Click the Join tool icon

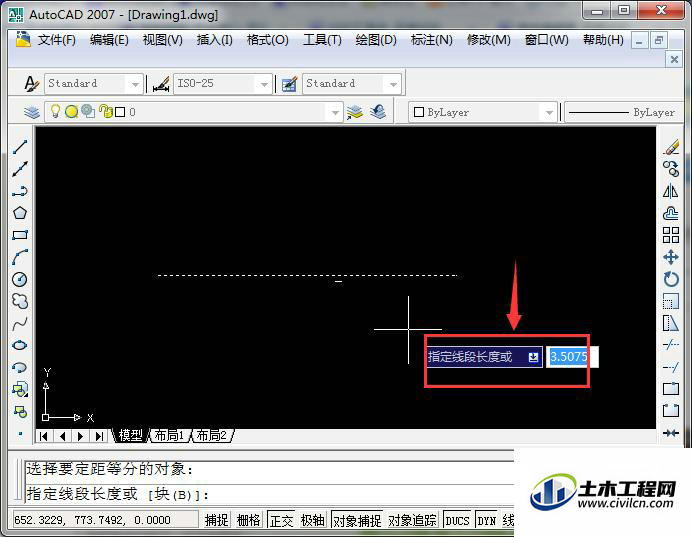671,433
